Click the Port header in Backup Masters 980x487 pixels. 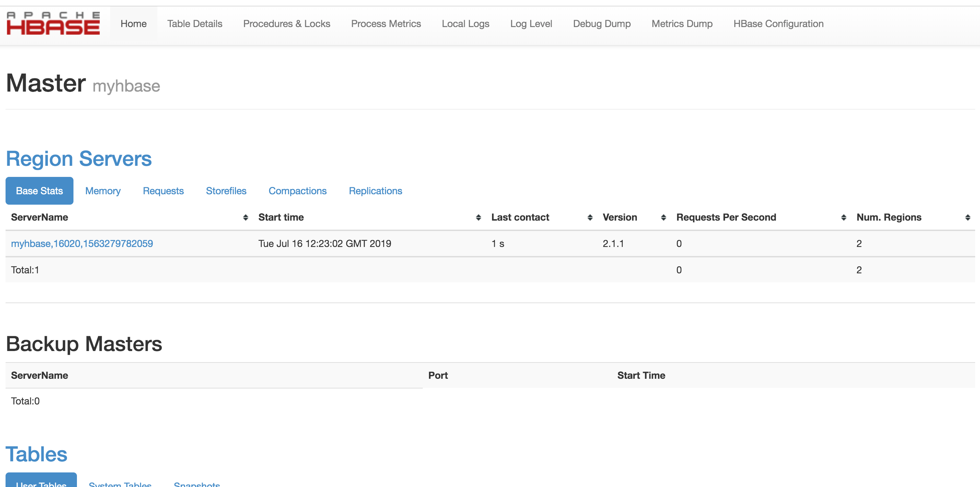pos(438,375)
